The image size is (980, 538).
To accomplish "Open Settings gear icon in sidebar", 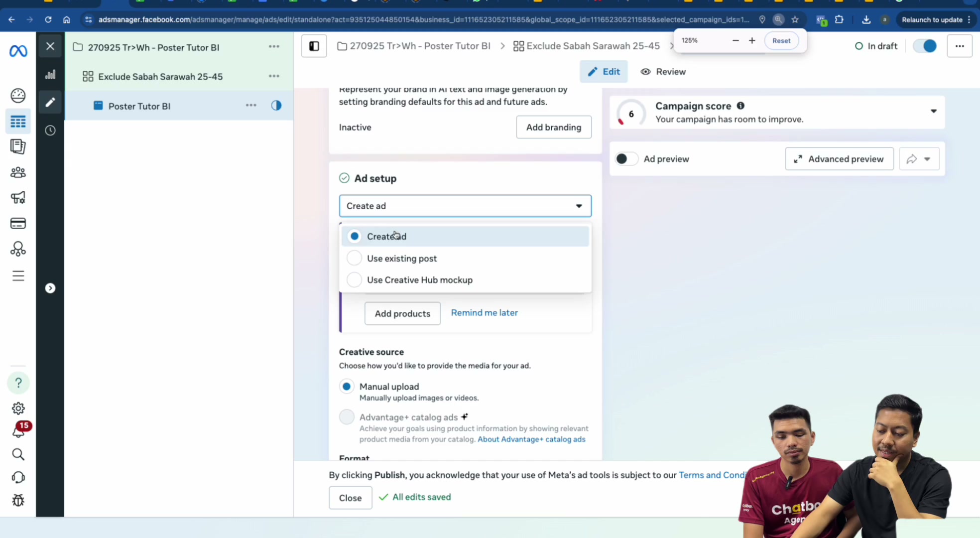I will 18,408.
